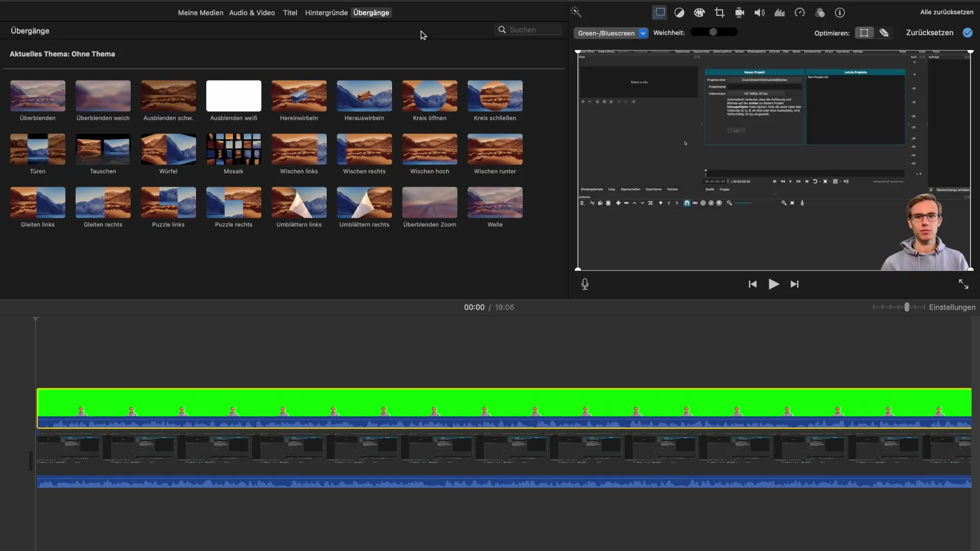Choose the Überblenden Zoom transition

pyautogui.click(x=430, y=203)
